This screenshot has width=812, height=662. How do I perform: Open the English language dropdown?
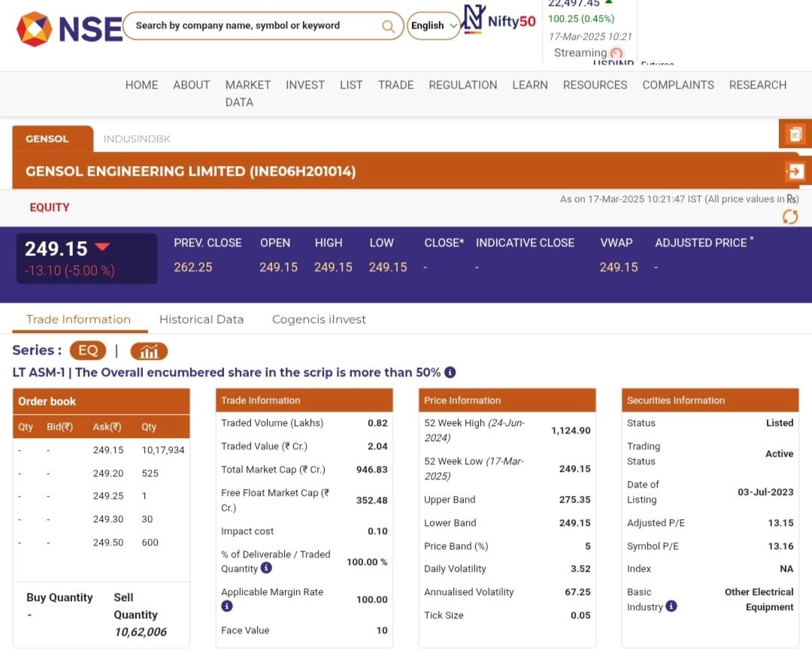click(434, 26)
